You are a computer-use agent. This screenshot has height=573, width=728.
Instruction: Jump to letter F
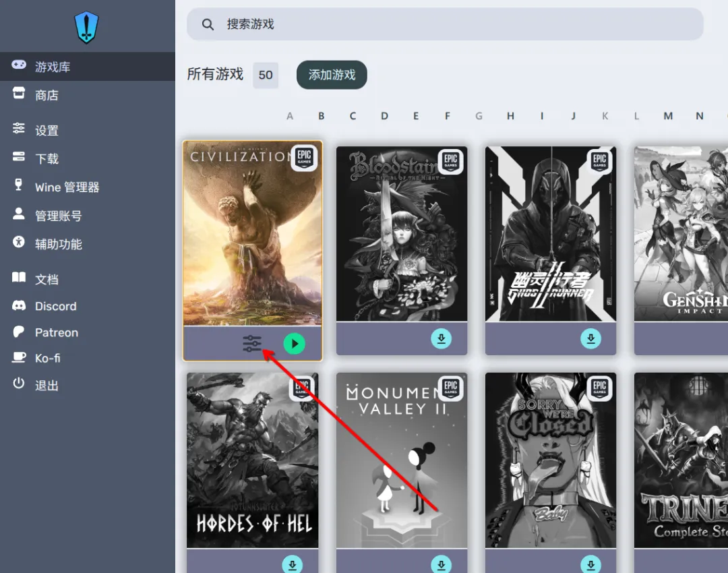[448, 116]
